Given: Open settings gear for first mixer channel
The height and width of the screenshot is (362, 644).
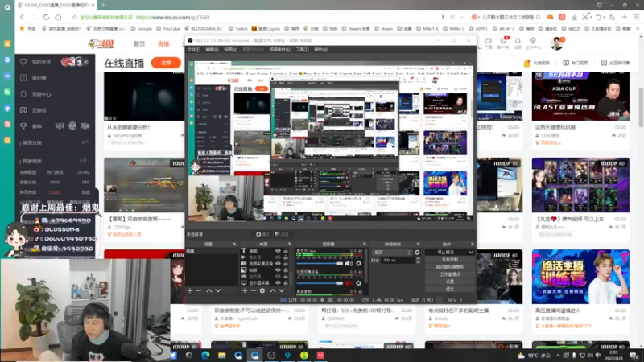Looking at the screenshot, I should pyautogui.click(x=358, y=264).
